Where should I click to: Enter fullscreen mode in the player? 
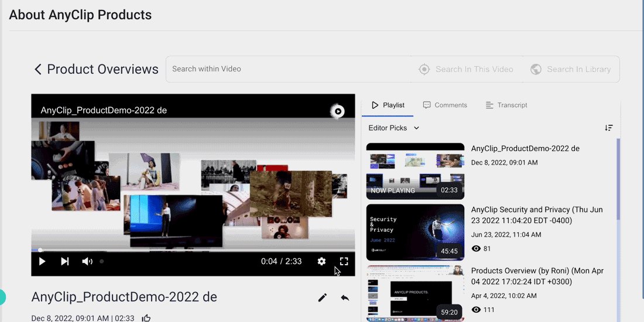[x=344, y=261]
